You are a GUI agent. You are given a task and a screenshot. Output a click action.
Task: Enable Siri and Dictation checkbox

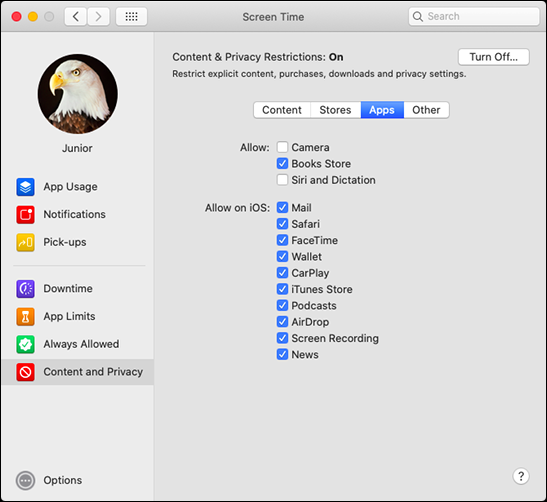click(282, 180)
